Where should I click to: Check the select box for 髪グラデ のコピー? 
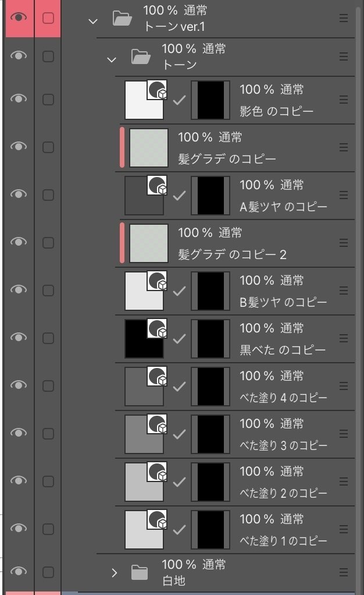pyautogui.click(x=48, y=147)
